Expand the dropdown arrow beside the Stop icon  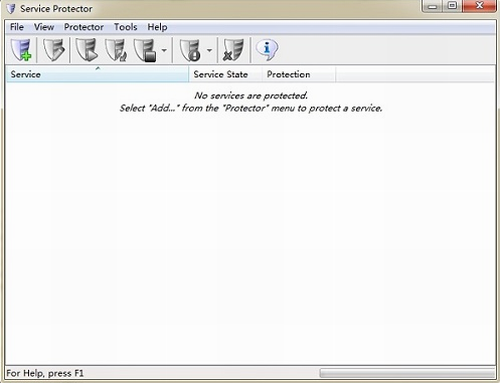[164, 50]
